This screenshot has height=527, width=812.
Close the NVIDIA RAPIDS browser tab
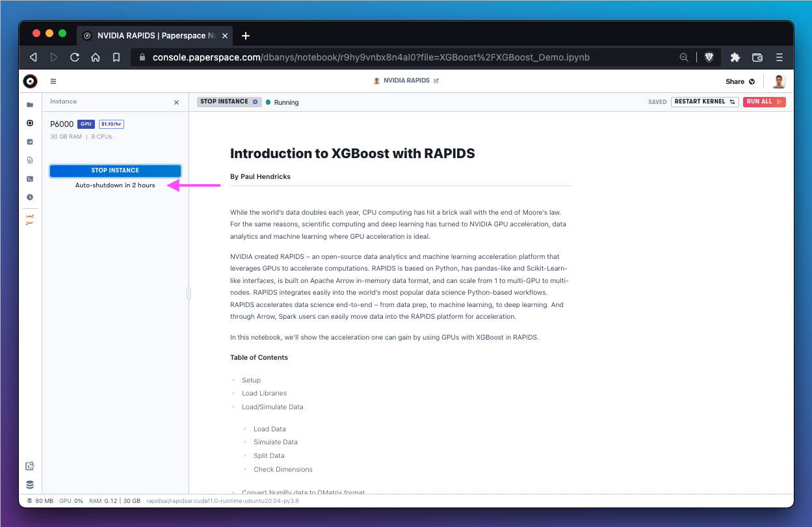click(225, 36)
